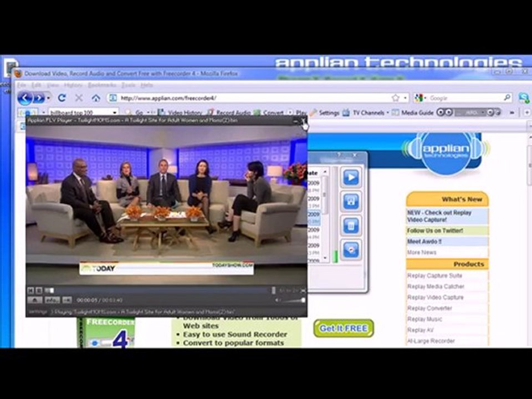Image resolution: width=532 pixels, height=399 pixels.
Task: Click the help question mark on history panel
Action: pyautogui.click(x=339, y=155)
